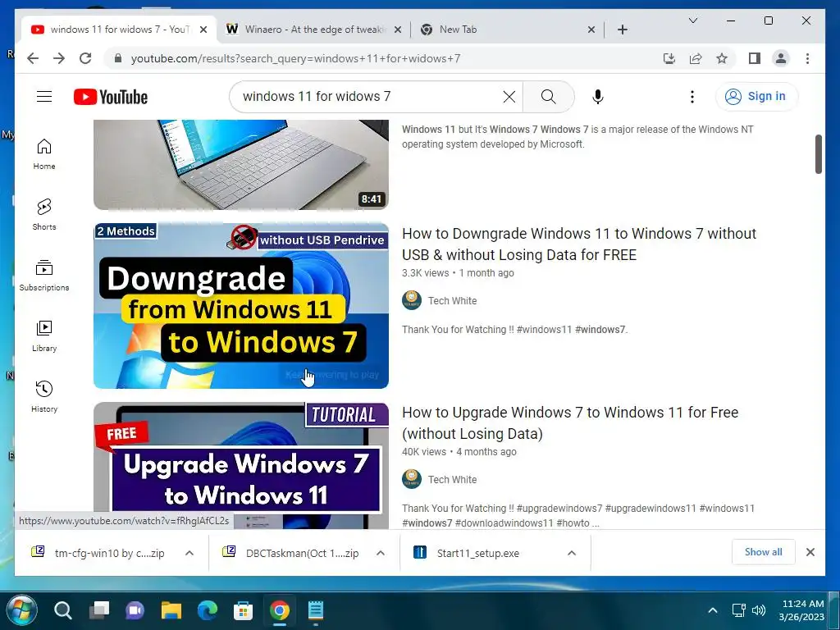The width and height of the screenshot is (840, 630).
Task: Open Chrome side panel
Action: pos(755,58)
